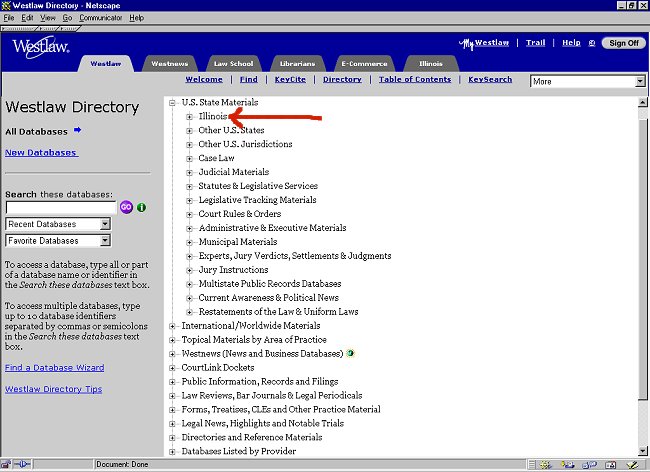The image size is (650, 472).
Task: Click the purple GO search button
Action: 126,207
